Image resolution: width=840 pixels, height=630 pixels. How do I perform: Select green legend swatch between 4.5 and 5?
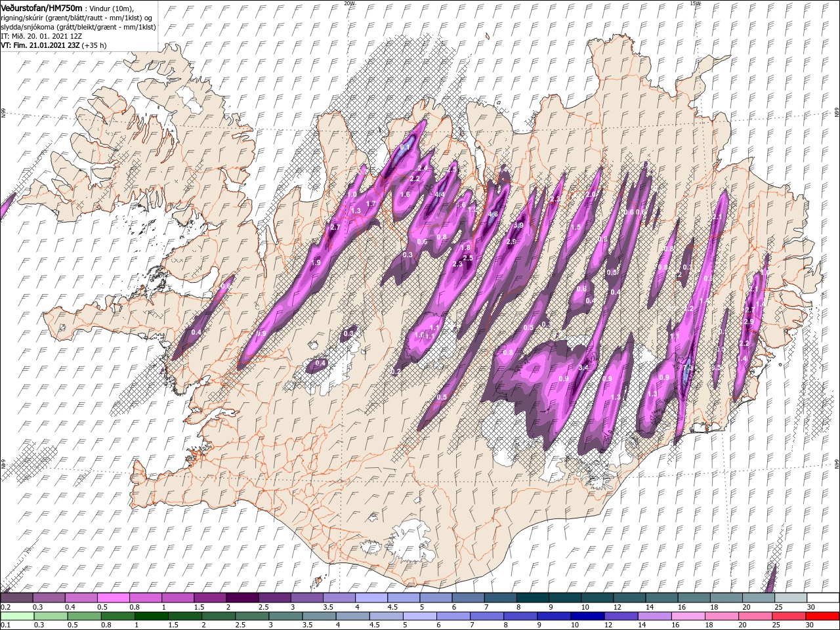point(386,616)
